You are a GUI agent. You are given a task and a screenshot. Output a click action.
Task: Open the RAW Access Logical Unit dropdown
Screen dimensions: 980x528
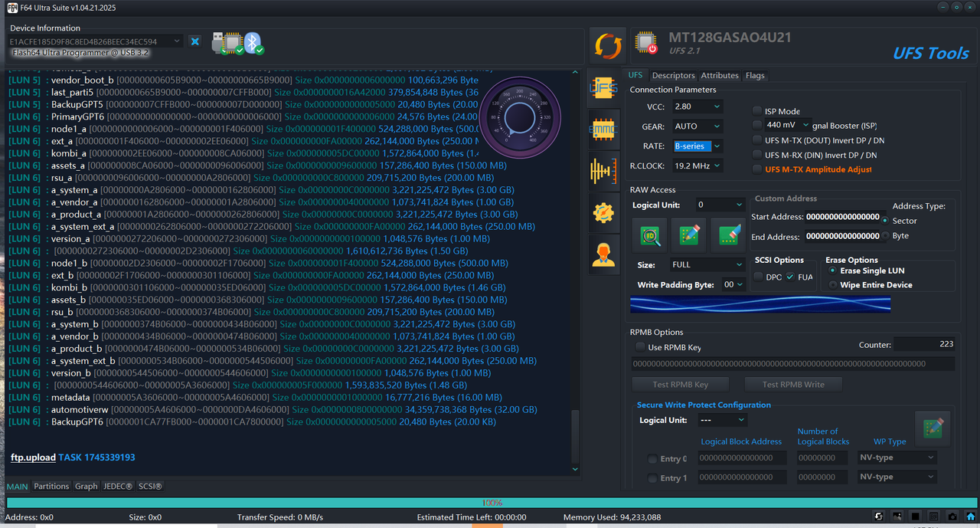(720, 205)
